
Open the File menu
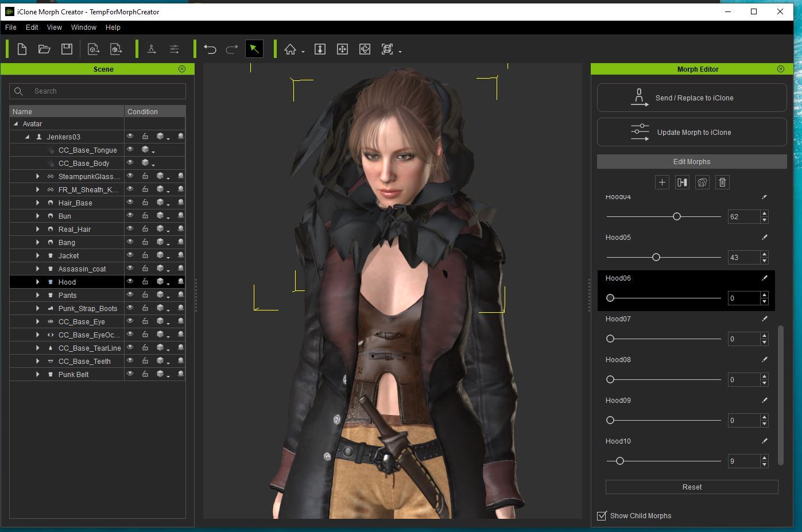coord(11,28)
